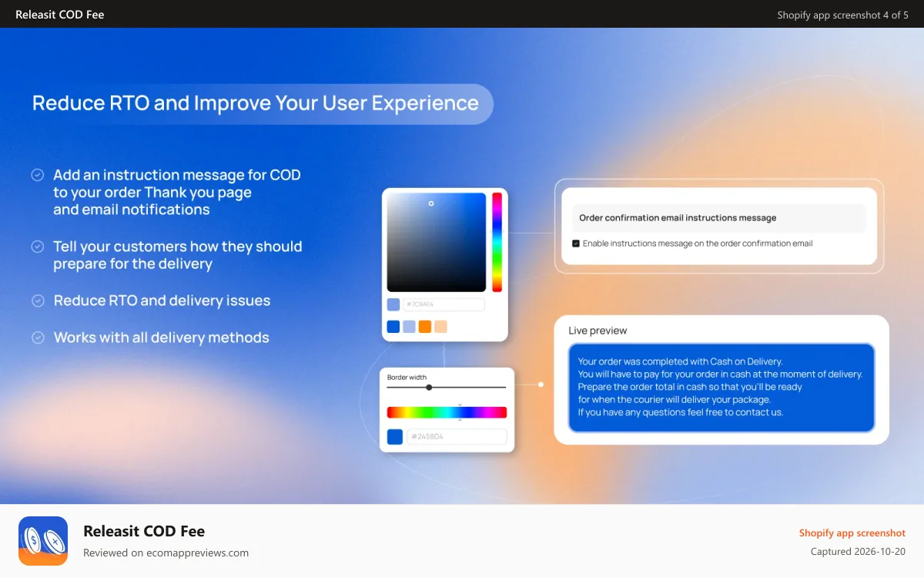This screenshot has height=578, width=924.
Task: Click 'If you have any questions feel free to contact us.'
Action: tap(681, 412)
